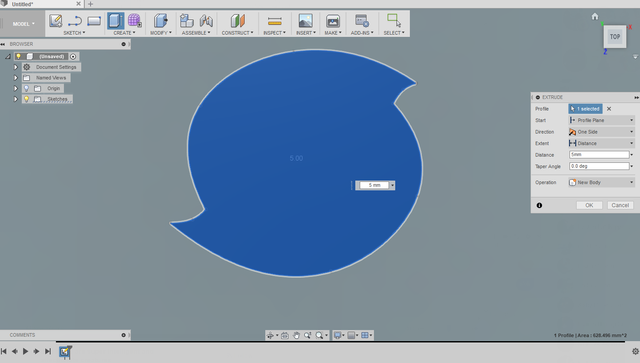This screenshot has height=363, width=640.
Task: Click the Create Form purple icon
Action: 134,20
